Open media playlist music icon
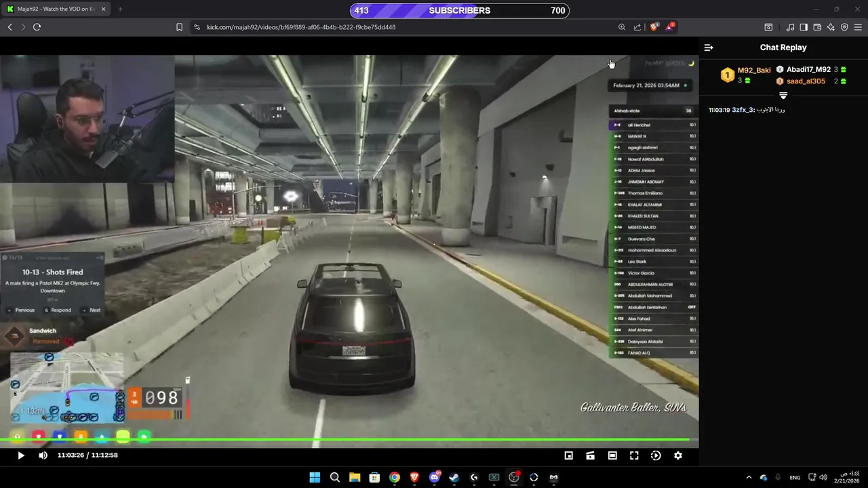Viewport: 868px width, 488px height. [790, 27]
